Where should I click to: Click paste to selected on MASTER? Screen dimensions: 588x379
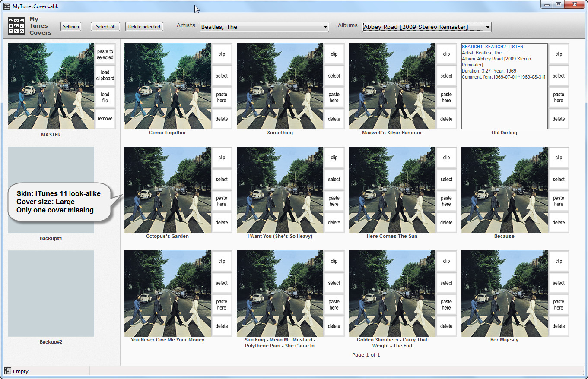105,54
